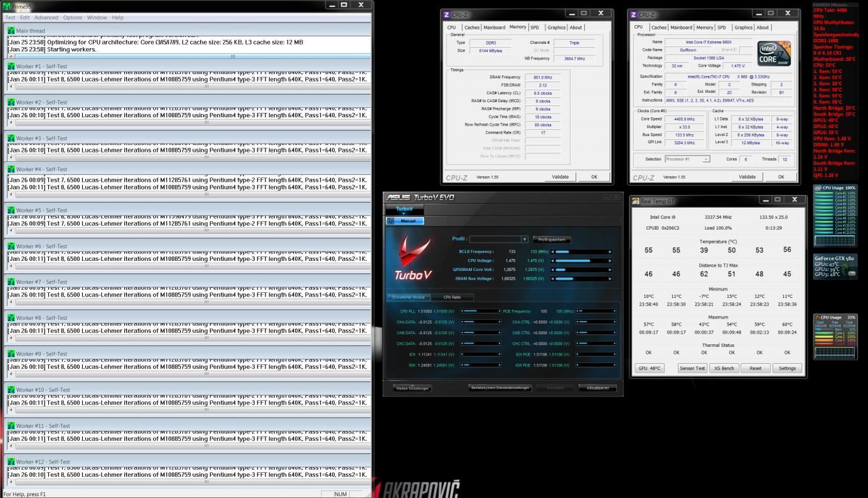
Task: Click the CPU Usage 100% gadget
Action: [835, 215]
